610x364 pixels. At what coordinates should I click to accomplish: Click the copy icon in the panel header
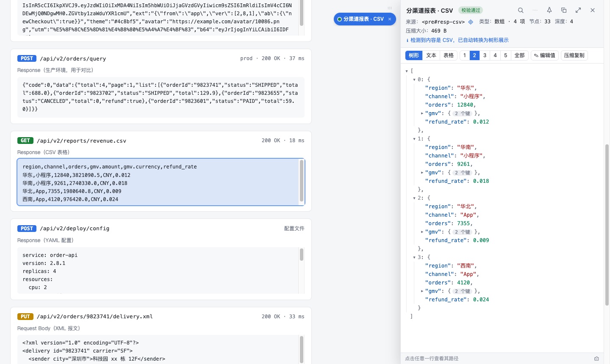tap(564, 10)
